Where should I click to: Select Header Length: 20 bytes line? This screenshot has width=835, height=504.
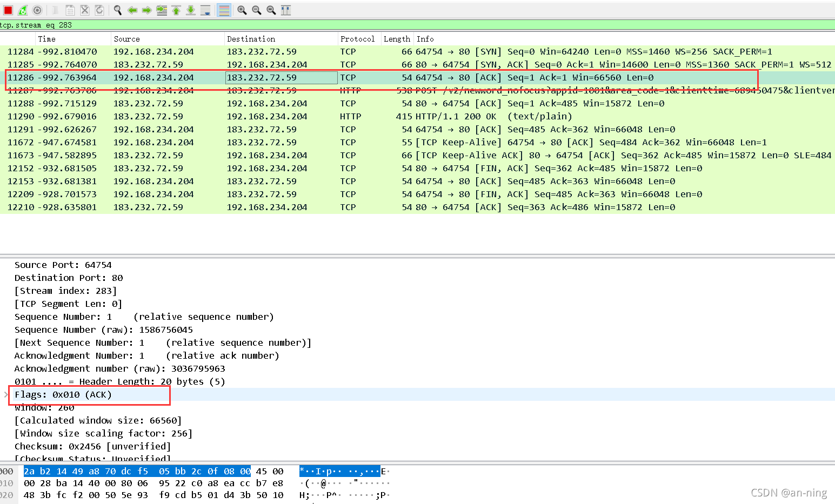(x=119, y=381)
